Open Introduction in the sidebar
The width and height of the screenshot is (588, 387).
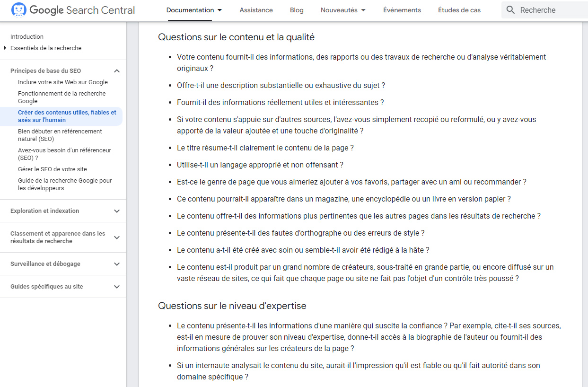click(27, 36)
